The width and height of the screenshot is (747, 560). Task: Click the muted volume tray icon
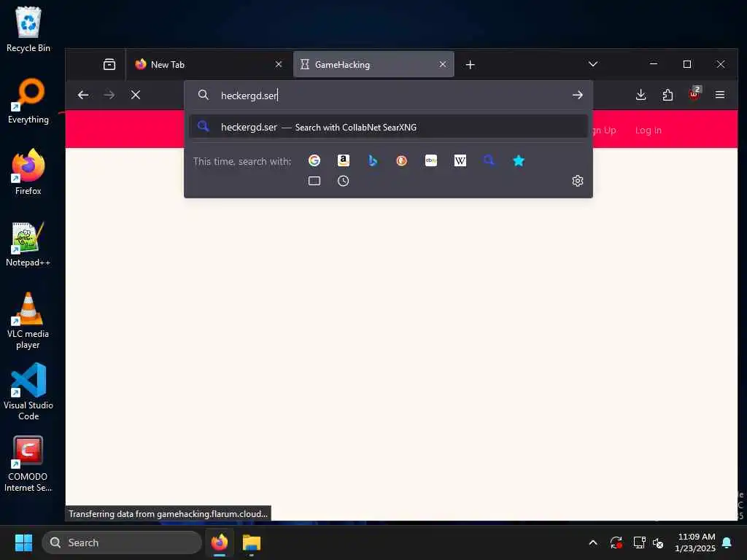pos(659,542)
